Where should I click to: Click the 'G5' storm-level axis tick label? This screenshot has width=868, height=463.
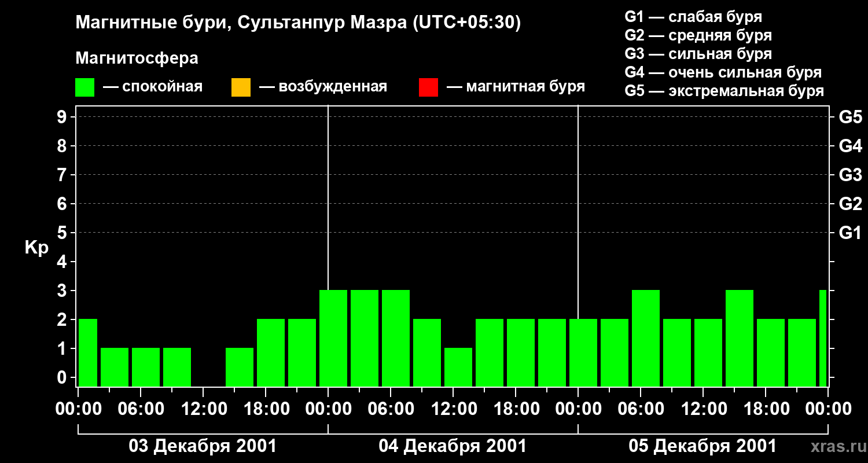850,117
